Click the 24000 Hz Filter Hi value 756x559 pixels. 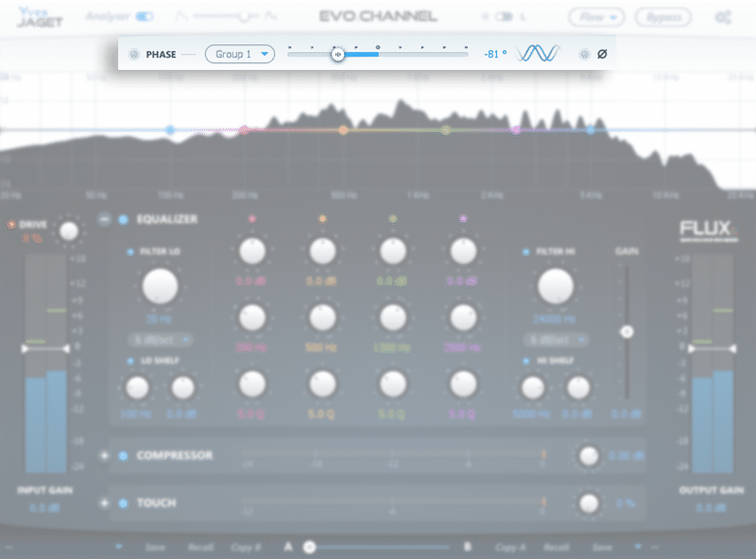coord(554,319)
